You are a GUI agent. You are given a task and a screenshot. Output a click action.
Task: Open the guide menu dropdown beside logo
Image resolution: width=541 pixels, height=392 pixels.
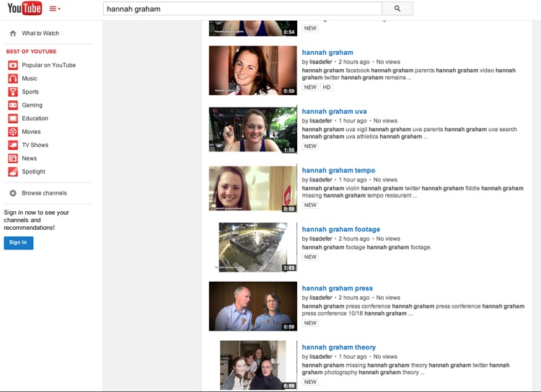click(55, 9)
